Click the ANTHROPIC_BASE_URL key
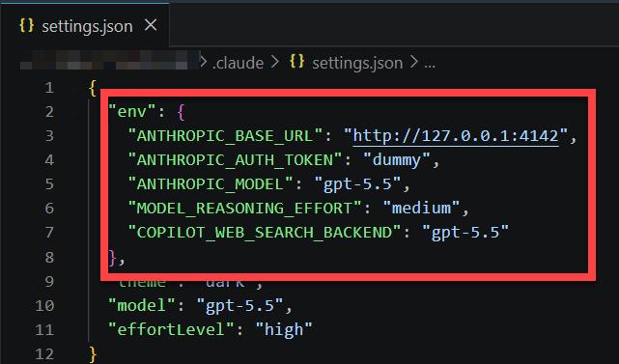 (225, 136)
